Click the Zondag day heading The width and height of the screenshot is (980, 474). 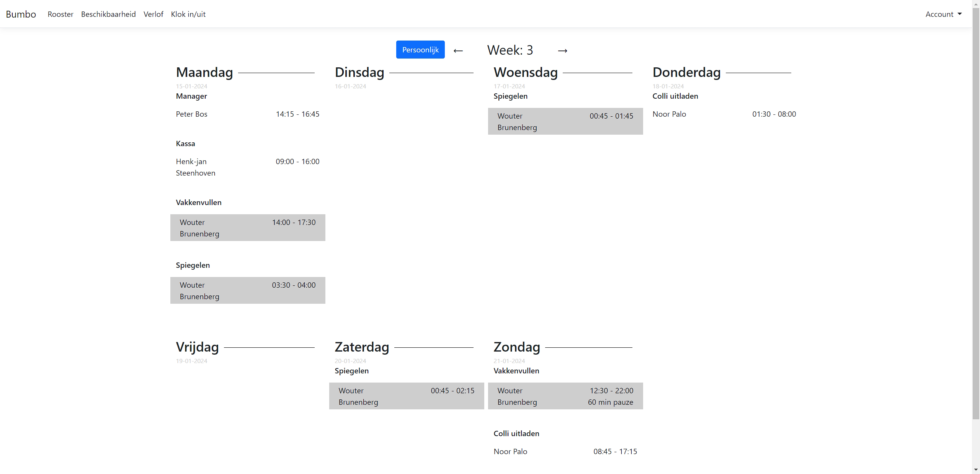(517, 347)
